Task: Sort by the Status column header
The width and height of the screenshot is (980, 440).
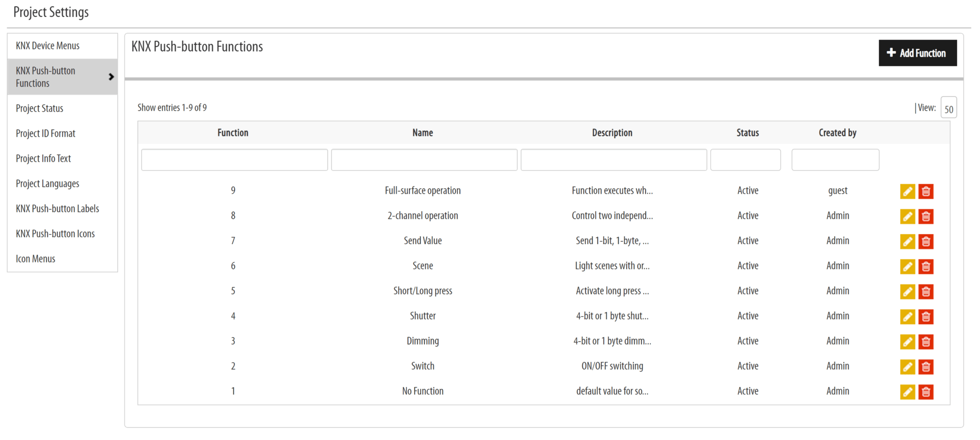Action: pyautogui.click(x=748, y=133)
